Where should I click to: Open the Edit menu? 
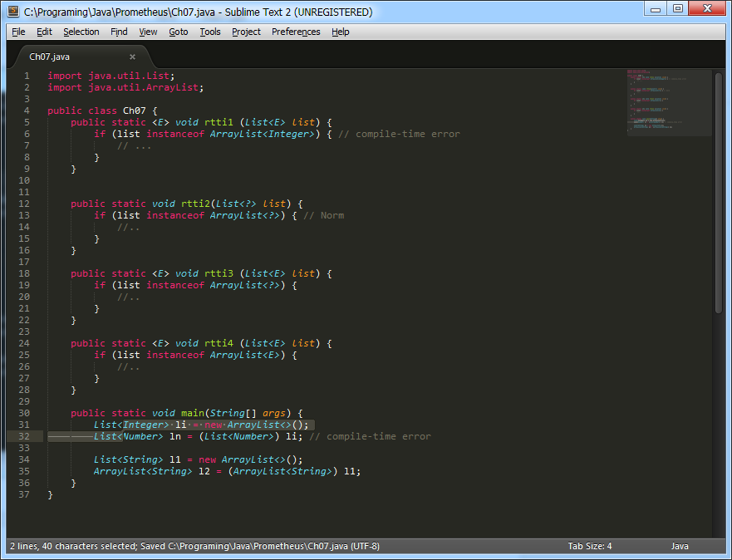click(44, 32)
